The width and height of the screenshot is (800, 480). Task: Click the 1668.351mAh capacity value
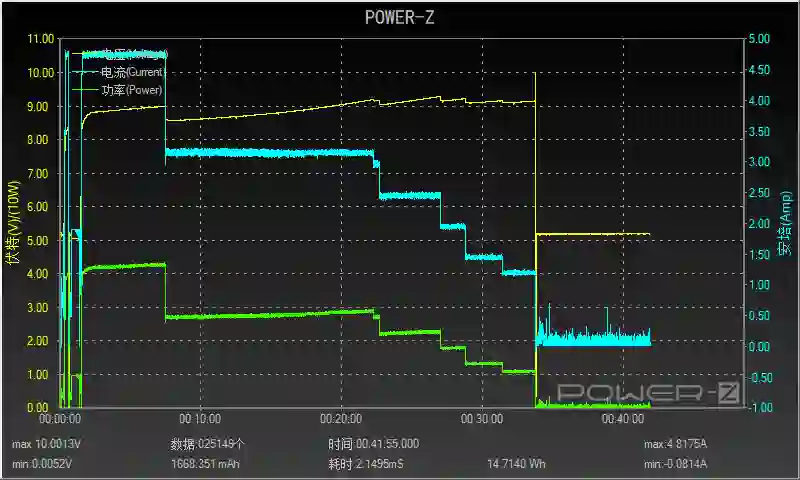pyautogui.click(x=205, y=464)
